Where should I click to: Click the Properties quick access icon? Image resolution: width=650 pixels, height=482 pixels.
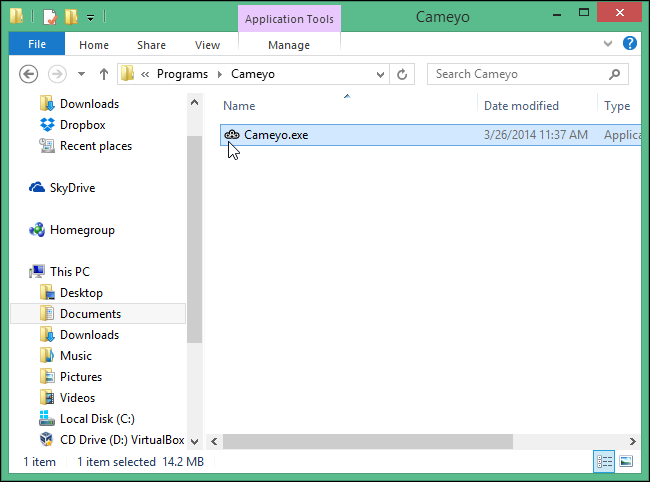coord(50,17)
